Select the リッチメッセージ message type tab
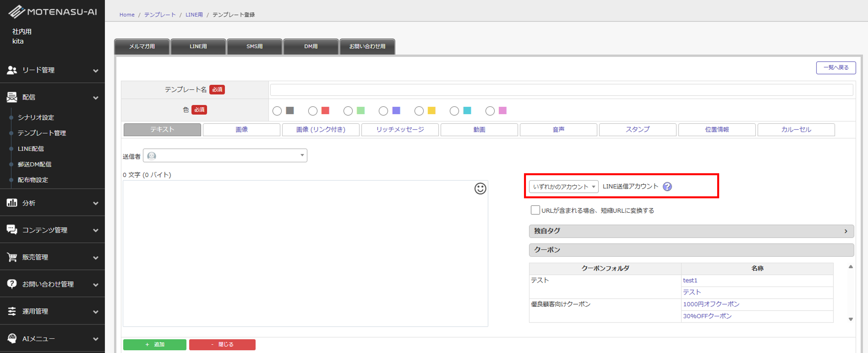868x353 pixels. tap(400, 129)
